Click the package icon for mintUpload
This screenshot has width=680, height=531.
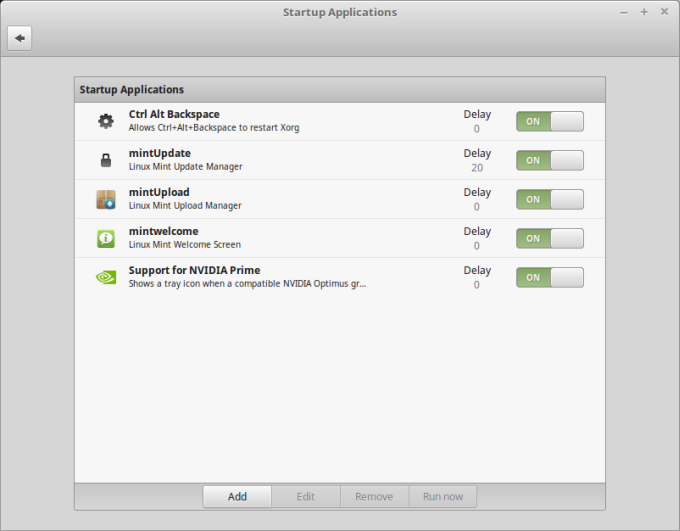pyautogui.click(x=106, y=199)
